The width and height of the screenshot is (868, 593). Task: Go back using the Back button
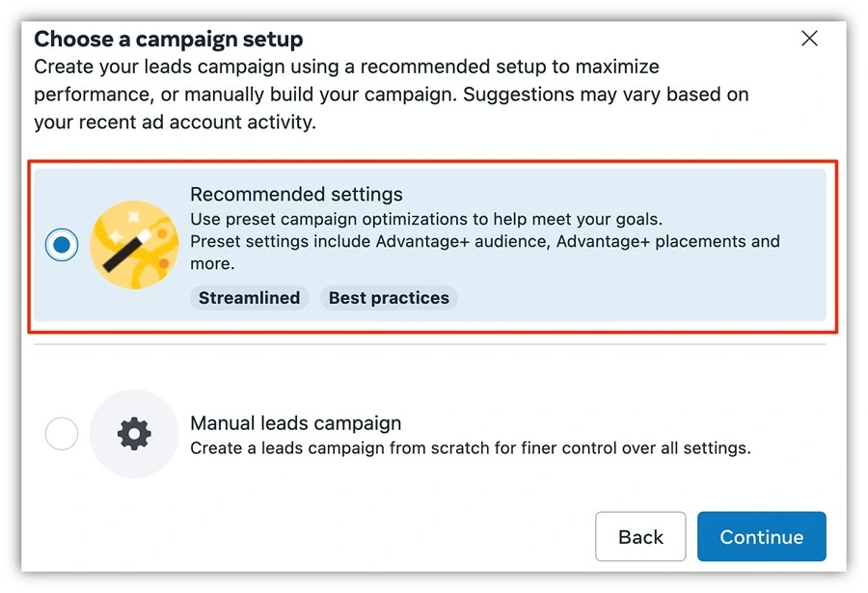pyautogui.click(x=640, y=536)
